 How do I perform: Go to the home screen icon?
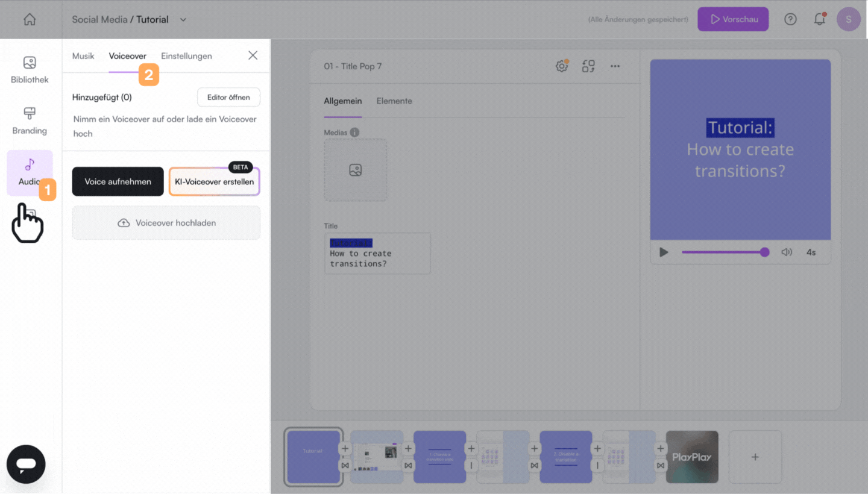(x=30, y=19)
